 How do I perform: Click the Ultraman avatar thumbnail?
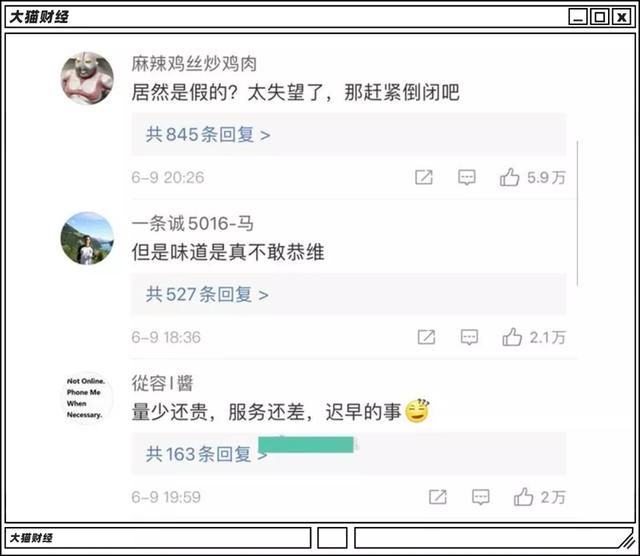(87, 78)
